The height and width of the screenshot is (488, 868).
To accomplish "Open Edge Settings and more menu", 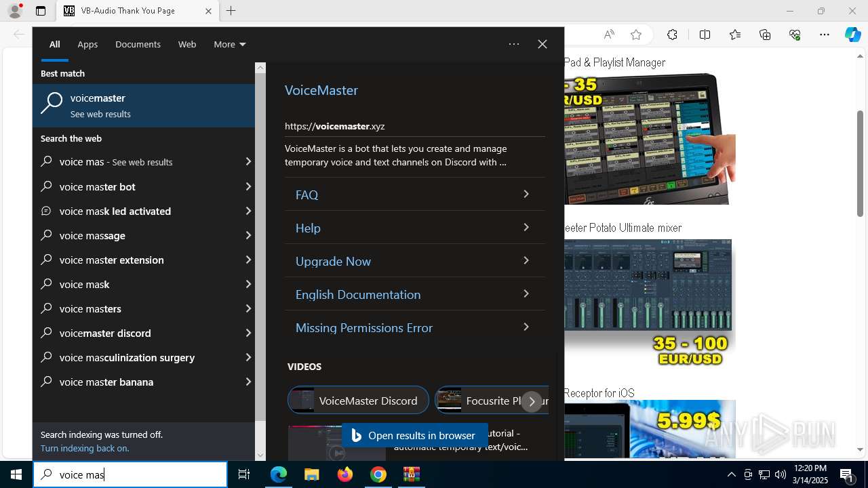I will coord(825,35).
